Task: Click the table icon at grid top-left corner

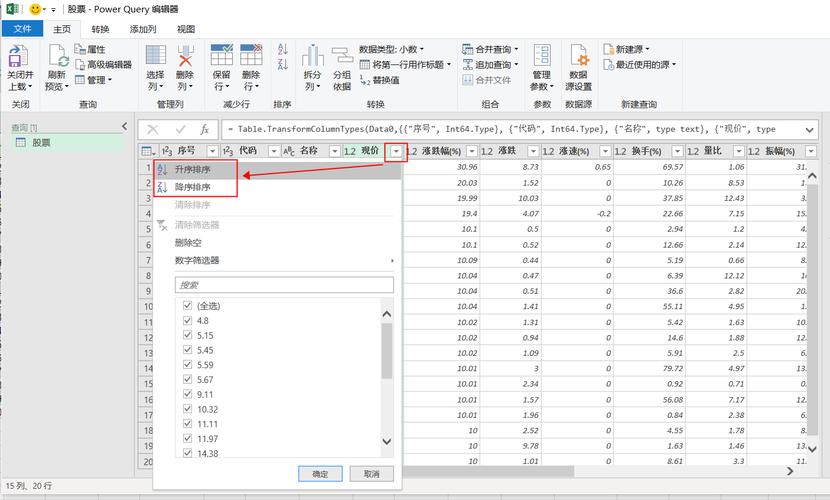Action: pyautogui.click(x=148, y=151)
